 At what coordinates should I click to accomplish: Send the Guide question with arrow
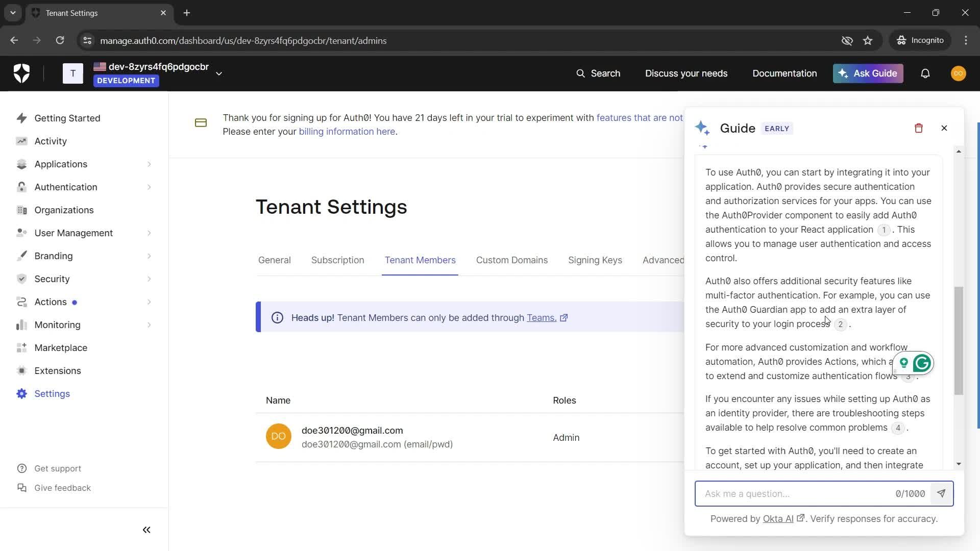coord(942,493)
